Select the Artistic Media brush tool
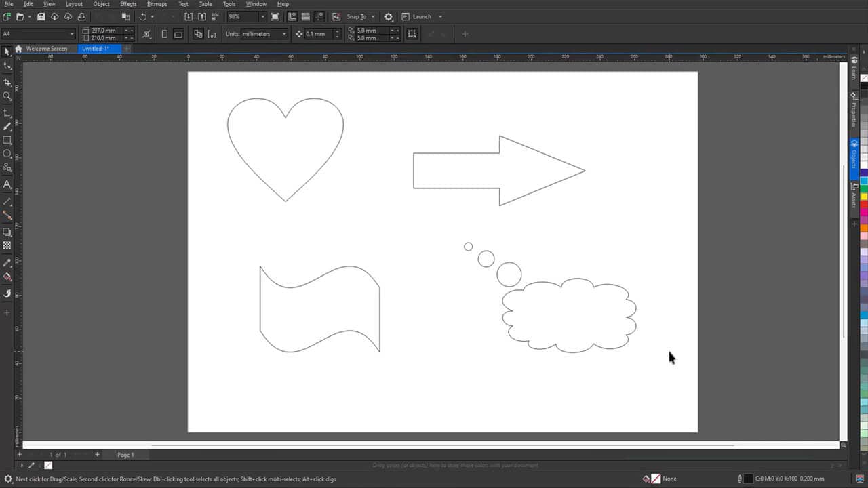Image resolution: width=868 pixels, height=488 pixels. 7,126
